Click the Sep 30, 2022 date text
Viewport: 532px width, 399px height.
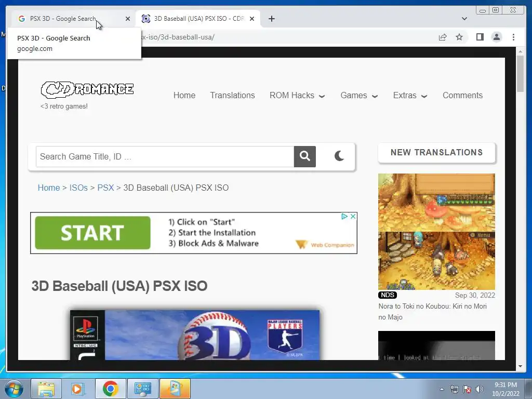coord(475,295)
